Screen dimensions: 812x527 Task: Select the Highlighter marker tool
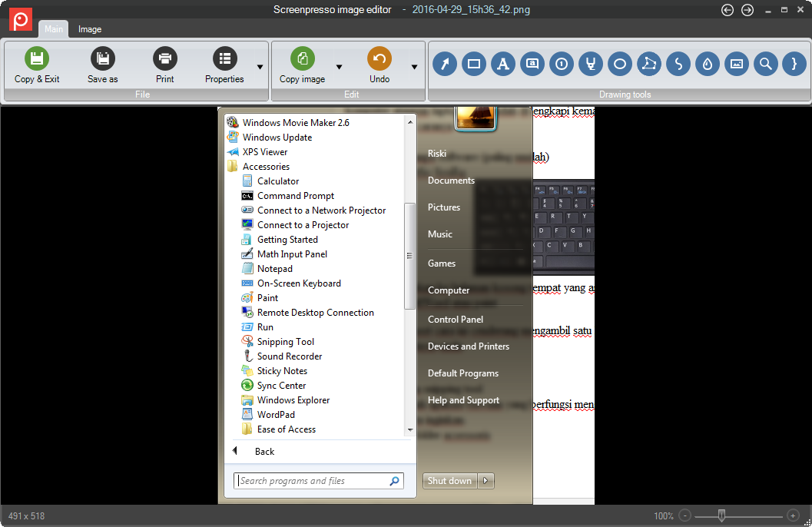coord(590,65)
